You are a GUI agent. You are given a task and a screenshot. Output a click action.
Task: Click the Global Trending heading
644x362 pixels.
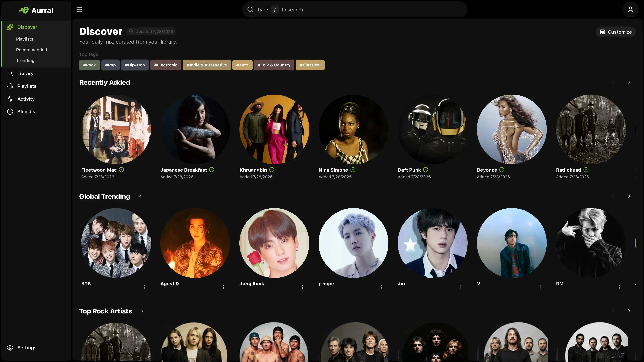(x=104, y=196)
